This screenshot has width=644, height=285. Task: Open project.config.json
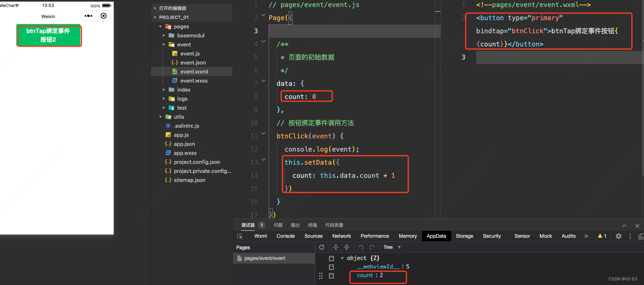tap(196, 162)
